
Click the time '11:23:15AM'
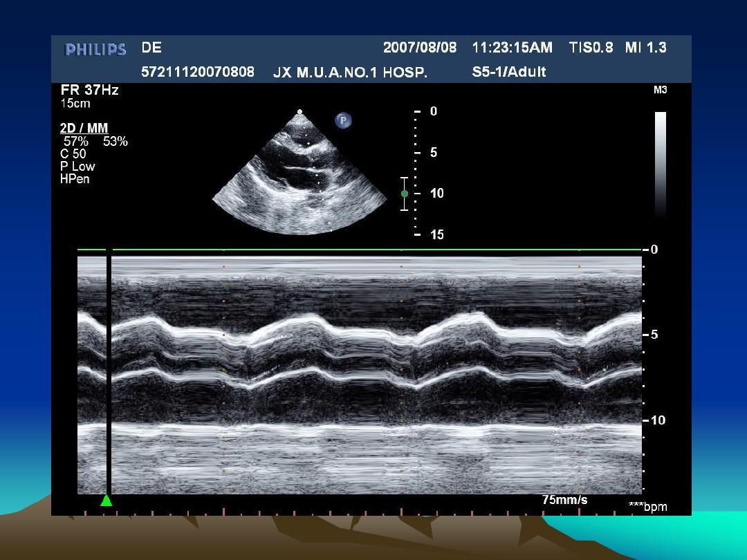tap(513, 48)
